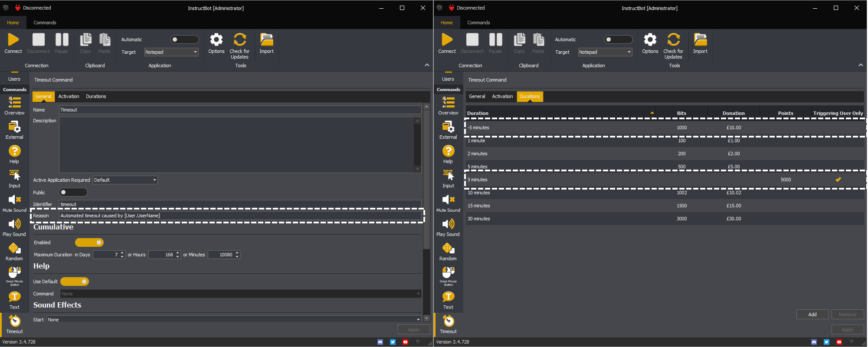Select Mute Sound in left window sidebar

(14, 203)
